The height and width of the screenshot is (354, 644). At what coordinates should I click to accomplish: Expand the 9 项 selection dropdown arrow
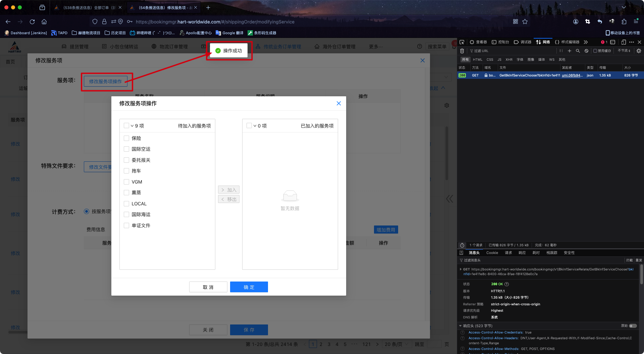click(x=132, y=126)
